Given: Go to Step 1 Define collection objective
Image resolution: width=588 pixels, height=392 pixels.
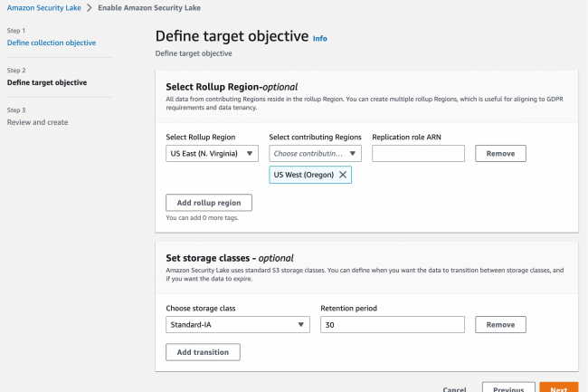Looking at the screenshot, I should pos(51,43).
